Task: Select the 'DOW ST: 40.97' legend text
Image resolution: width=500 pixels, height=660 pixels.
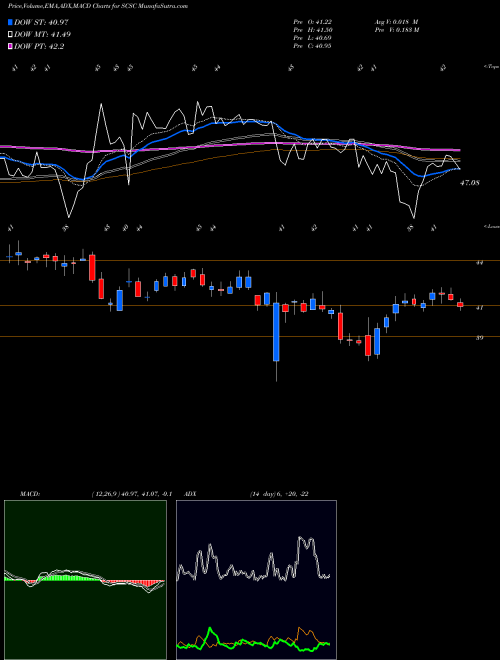Action: (41, 22)
